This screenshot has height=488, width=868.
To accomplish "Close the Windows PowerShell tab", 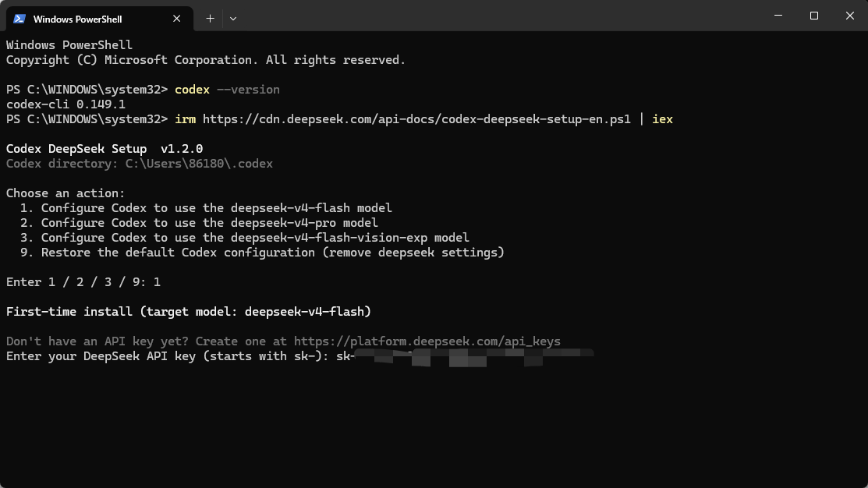I will pos(176,19).
